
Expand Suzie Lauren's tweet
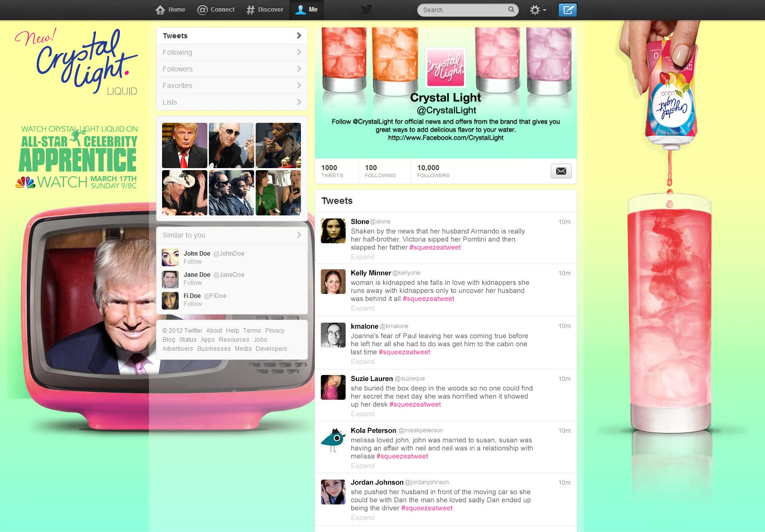(362, 414)
